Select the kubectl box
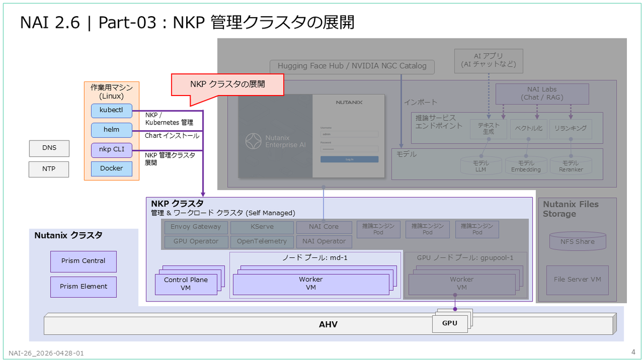Viewport: 644px width, 362px height. [112, 111]
